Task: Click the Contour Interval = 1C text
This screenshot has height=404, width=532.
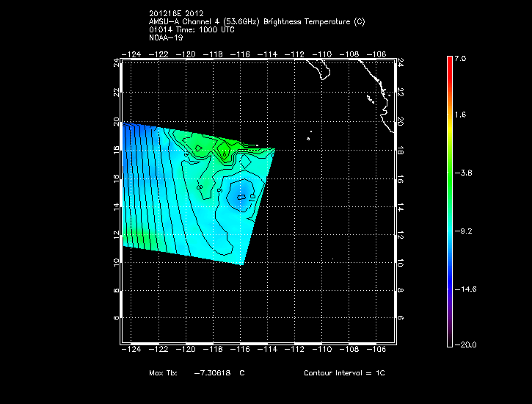Action: coord(344,373)
